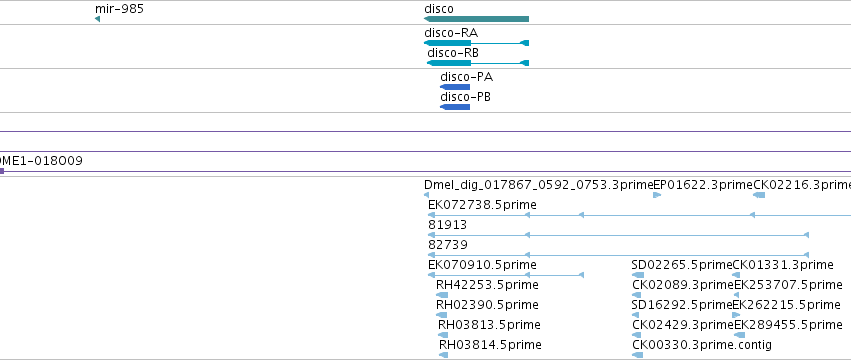Screen dimensions: 851x360
Task: Select the EK262215.5prime arrow glyph
Action: [x=736, y=315]
